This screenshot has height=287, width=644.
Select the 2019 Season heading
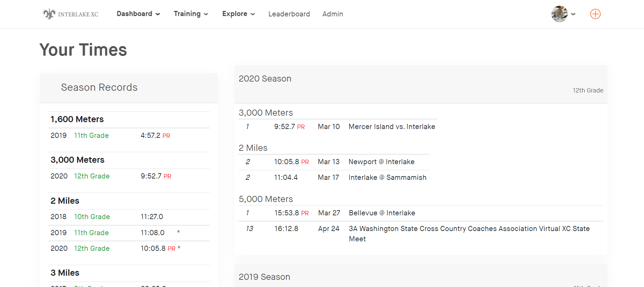(x=264, y=277)
